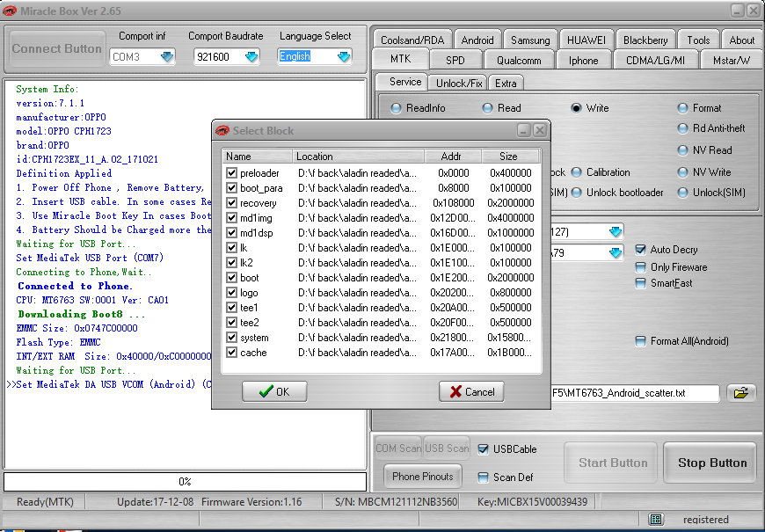Click the 0% progress bar
Screen dimensions: 765x532
tap(185, 482)
